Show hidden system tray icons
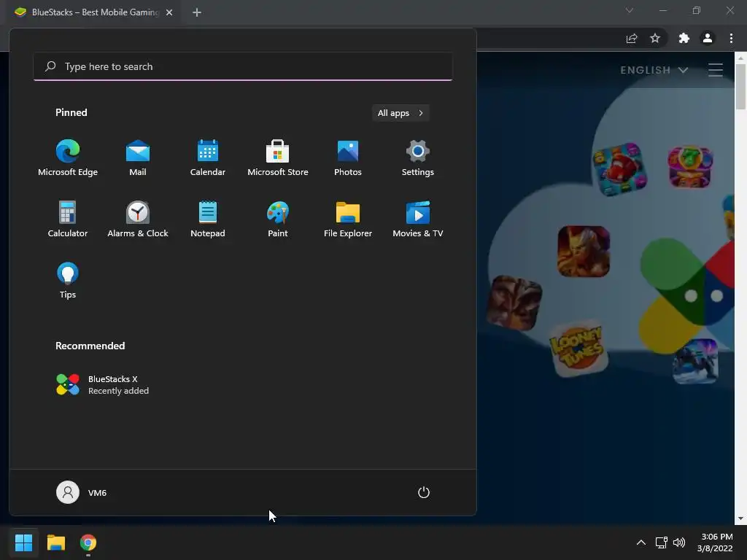This screenshot has height=560, width=747. click(641, 542)
